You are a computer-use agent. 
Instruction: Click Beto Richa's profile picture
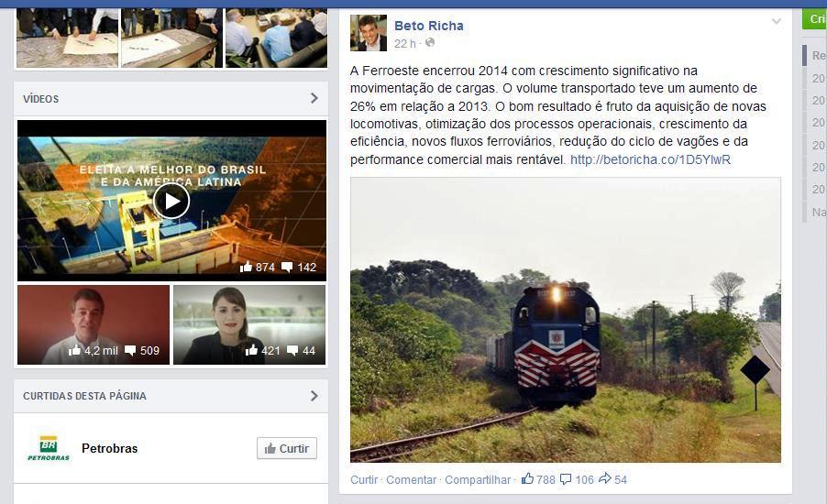[369, 33]
